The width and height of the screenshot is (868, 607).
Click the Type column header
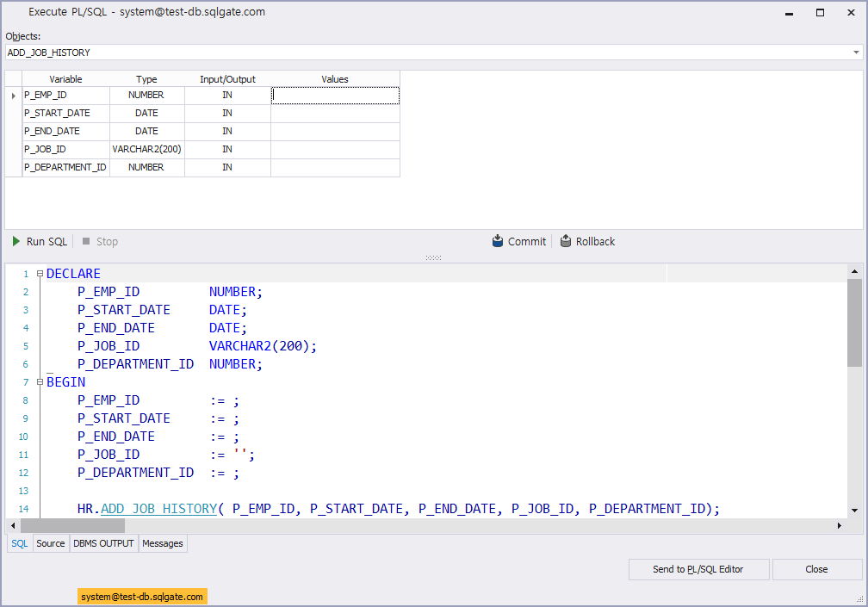(146, 79)
